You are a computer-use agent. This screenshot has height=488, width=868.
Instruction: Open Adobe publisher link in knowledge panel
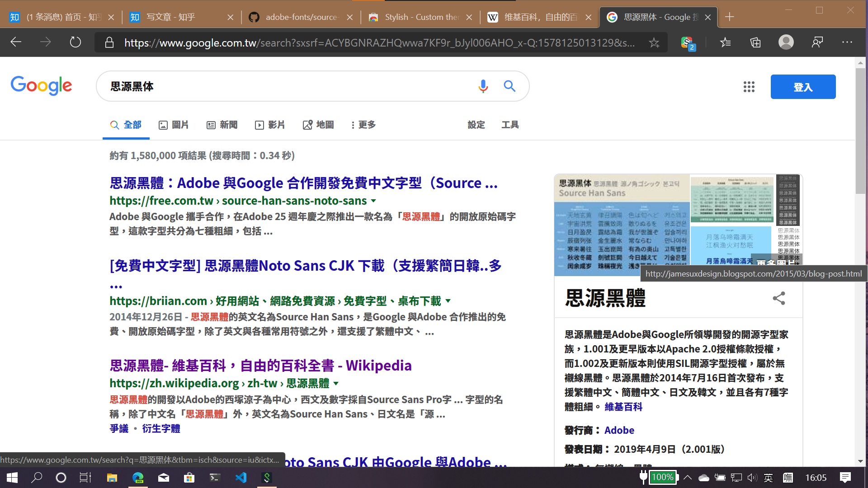(619, 430)
